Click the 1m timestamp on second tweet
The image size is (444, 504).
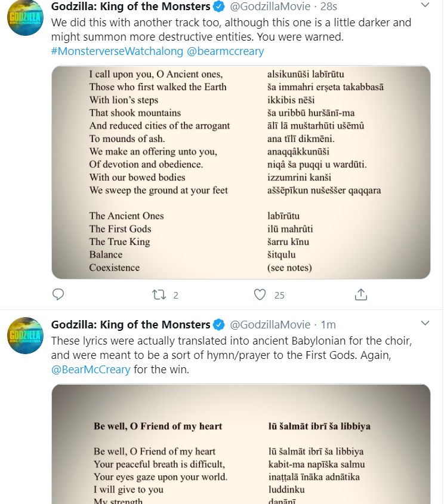click(x=328, y=325)
